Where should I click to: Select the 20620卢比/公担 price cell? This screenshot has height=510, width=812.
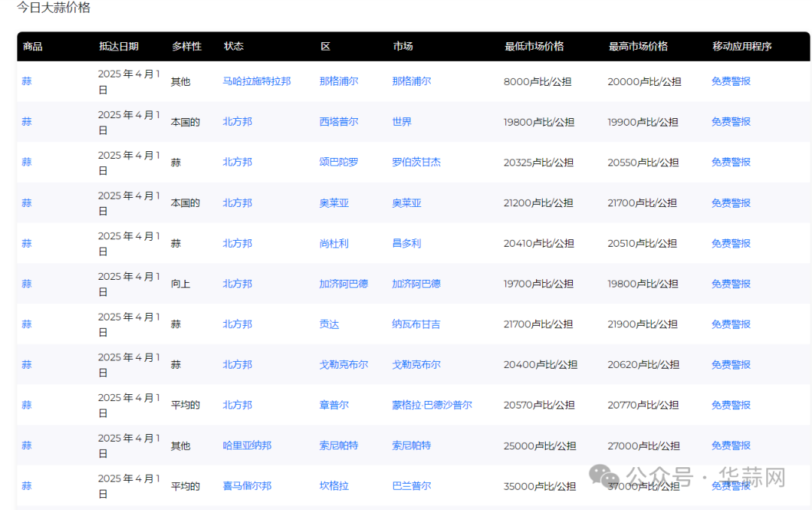pos(643,365)
